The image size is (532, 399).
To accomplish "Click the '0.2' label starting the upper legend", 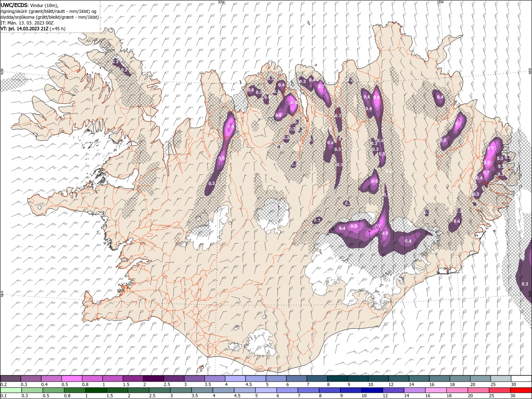I will [3, 384].
